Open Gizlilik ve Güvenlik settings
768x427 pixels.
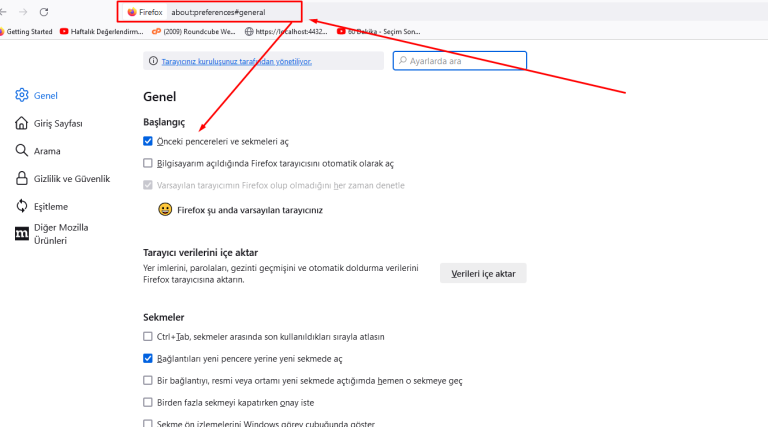coord(71,179)
